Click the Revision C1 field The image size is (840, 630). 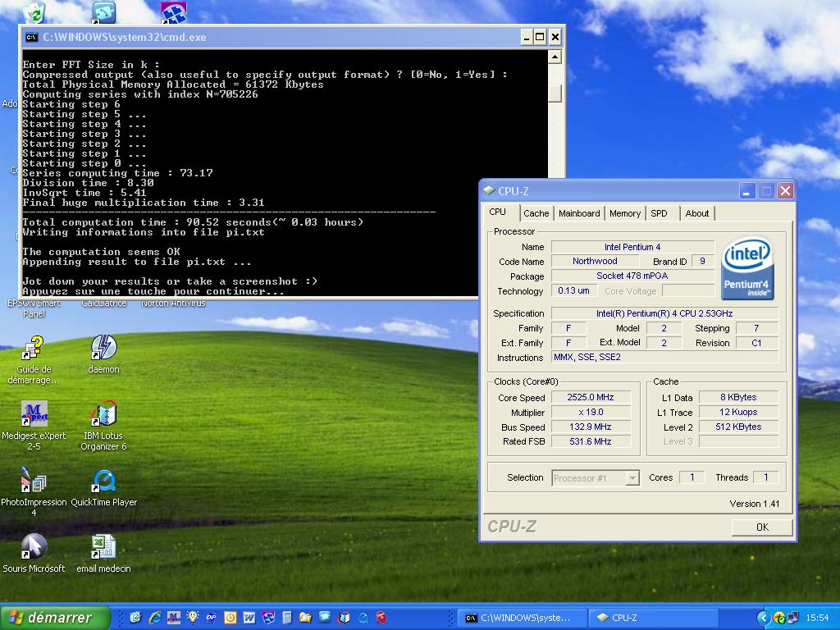(756, 343)
